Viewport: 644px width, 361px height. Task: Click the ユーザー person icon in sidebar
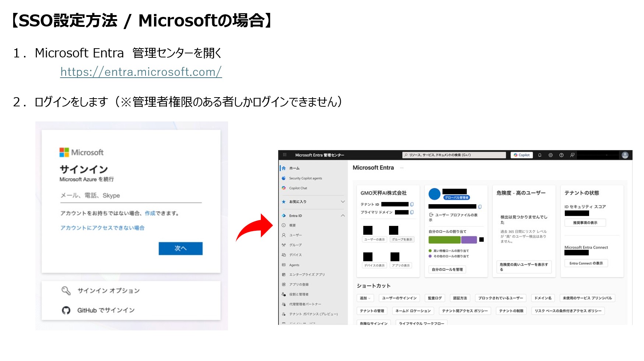click(284, 235)
